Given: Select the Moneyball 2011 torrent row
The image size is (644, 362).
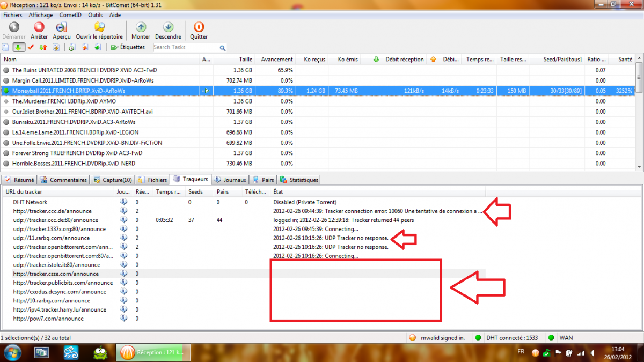Looking at the screenshot, I should pos(318,91).
